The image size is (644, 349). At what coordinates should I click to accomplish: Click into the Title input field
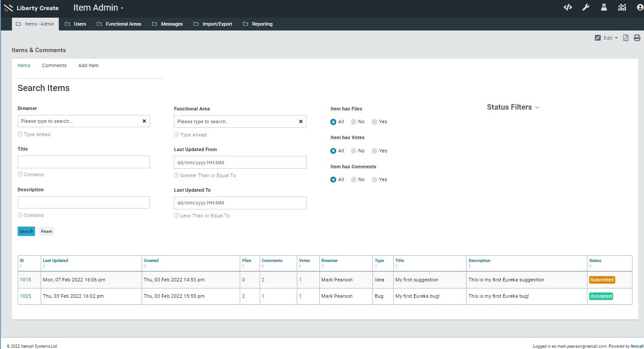coord(84,162)
